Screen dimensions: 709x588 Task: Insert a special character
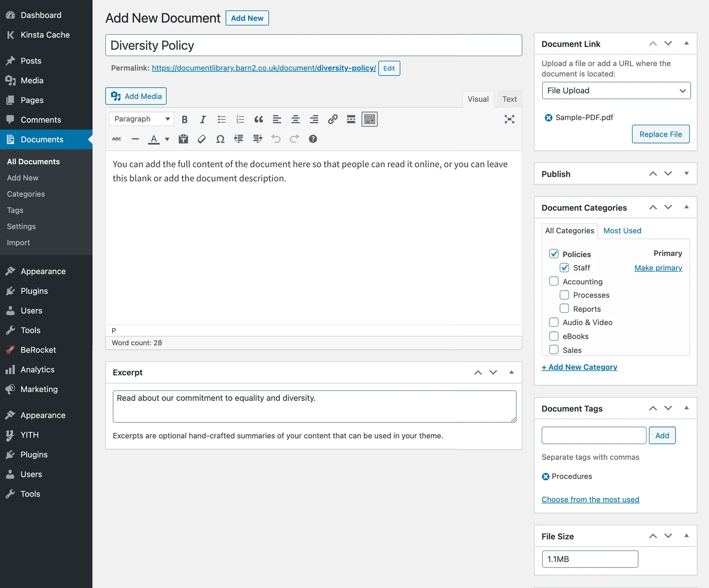[x=220, y=139]
